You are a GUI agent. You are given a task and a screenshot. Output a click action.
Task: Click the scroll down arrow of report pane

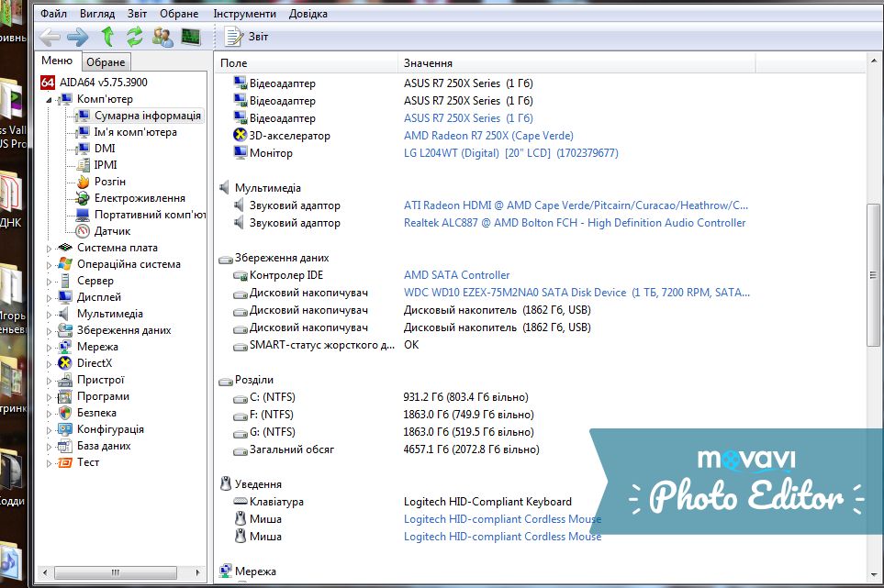pyautogui.click(x=874, y=575)
